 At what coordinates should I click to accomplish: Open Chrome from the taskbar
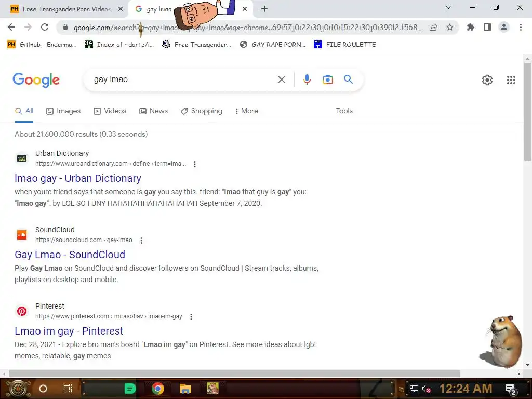point(157,389)
